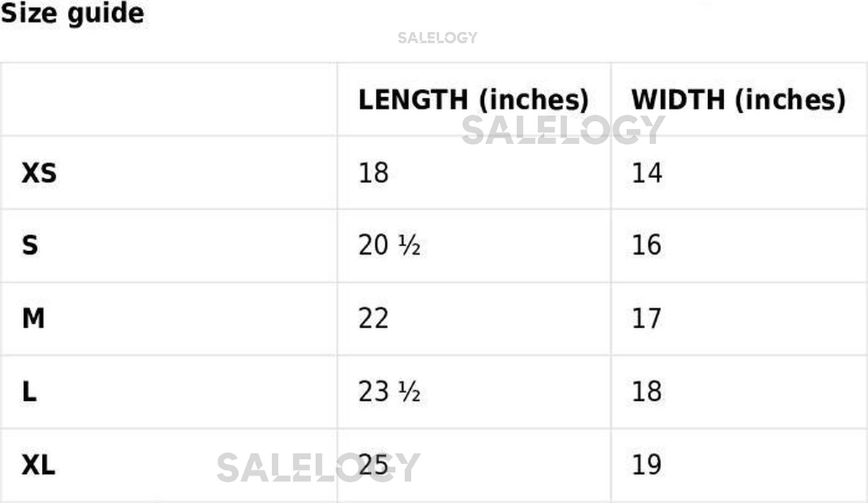Select the WIDTH (inches) column header
This screenshot has width=868, height=503.
tap(738, 100)
